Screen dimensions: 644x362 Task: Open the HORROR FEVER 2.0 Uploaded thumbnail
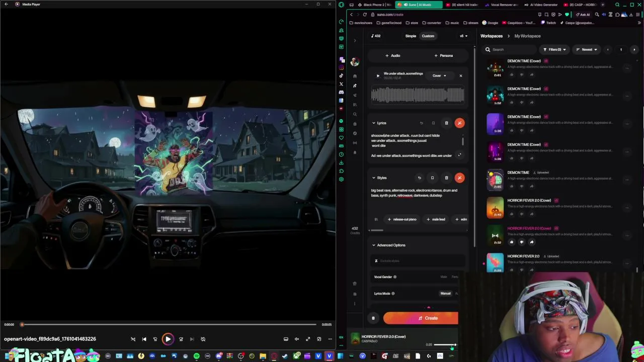[x=495, y=262]
